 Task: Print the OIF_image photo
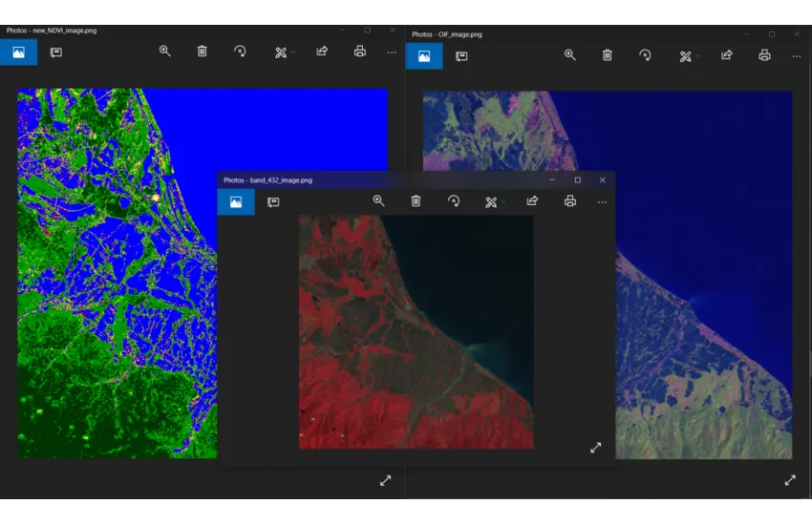(x=764, y=55)
